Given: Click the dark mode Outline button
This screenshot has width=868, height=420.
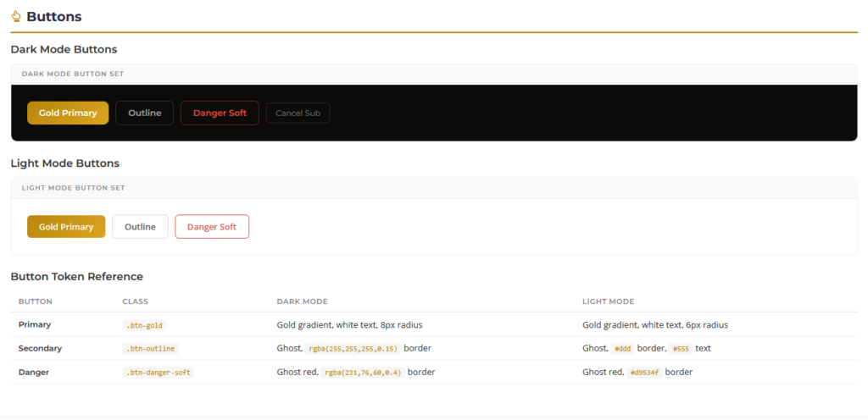Looking at the screenshot, I should pyautogui.click(x=144, y=113).
